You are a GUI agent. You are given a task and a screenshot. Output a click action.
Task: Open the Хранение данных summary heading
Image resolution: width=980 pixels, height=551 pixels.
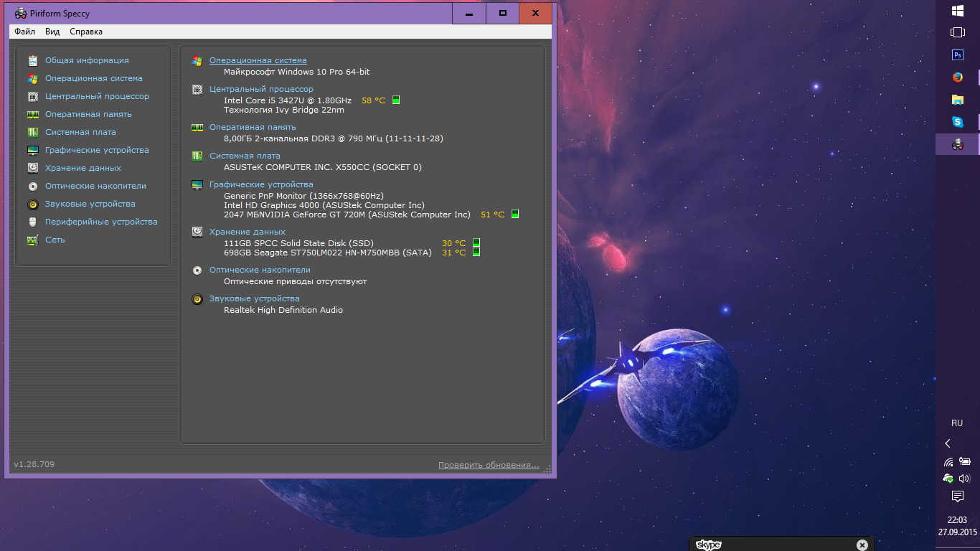tap(248, 232)
